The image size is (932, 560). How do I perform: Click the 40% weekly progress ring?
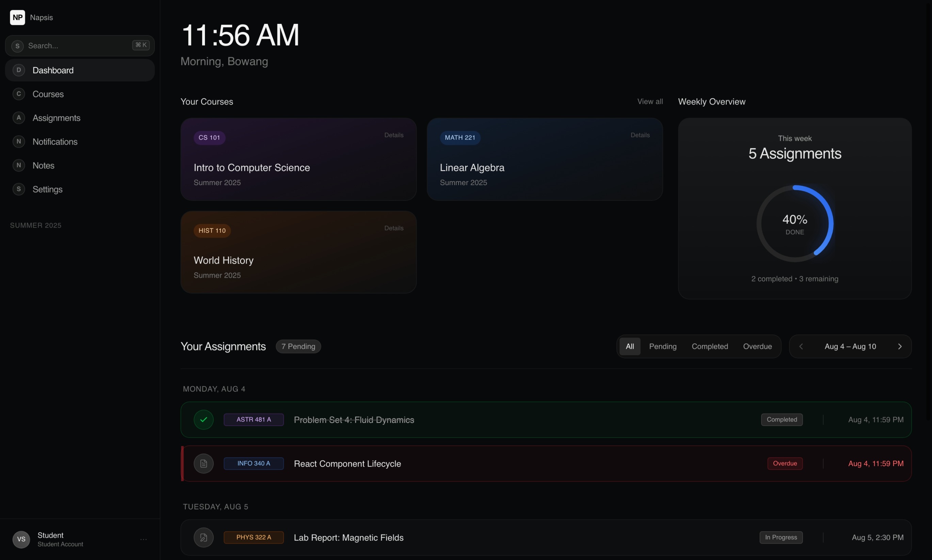coord(794,223)
